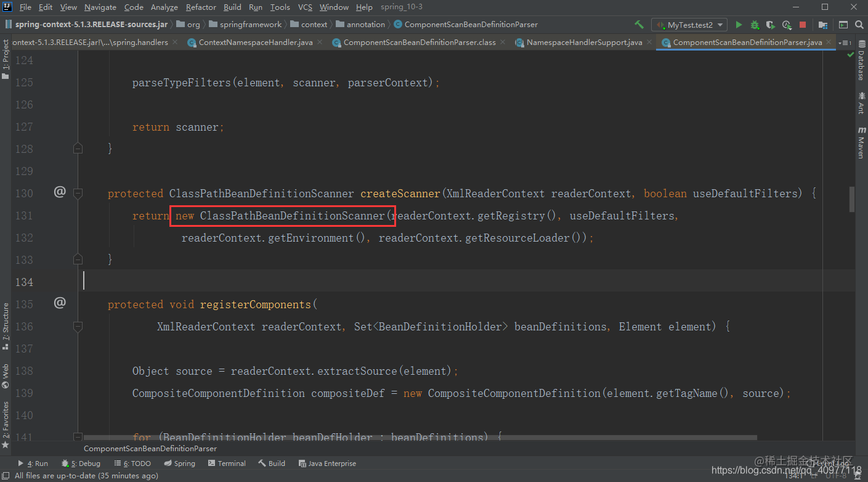Click the profiler run icon with clock
Image resolution: width=868 pixels, height=482 pixels.
pos(787,25)
